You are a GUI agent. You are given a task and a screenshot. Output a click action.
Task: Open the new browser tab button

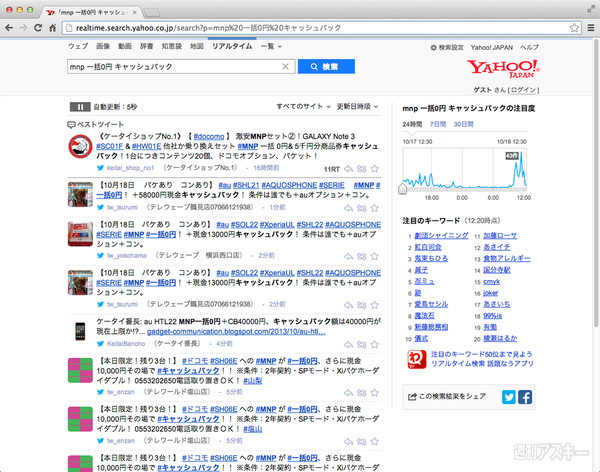[x=152, y=13]
